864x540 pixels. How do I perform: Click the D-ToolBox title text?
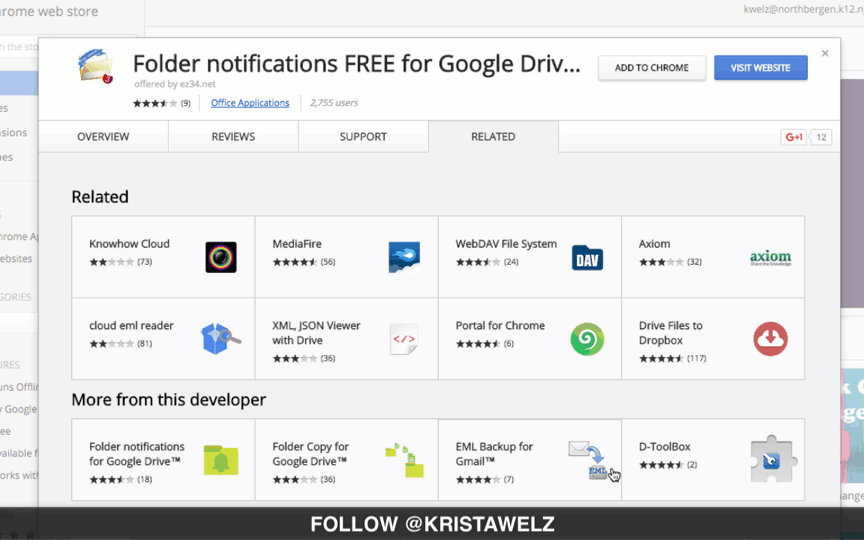coord(665,446)
